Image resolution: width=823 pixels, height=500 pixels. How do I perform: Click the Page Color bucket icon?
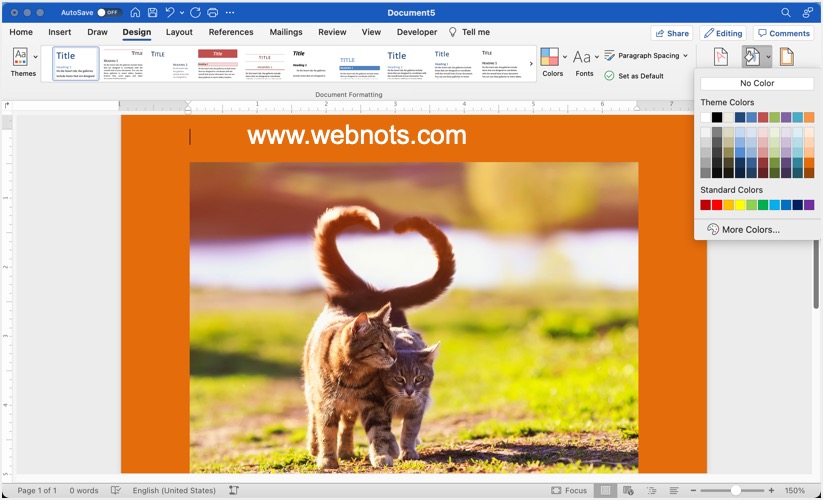pos(751,58)
